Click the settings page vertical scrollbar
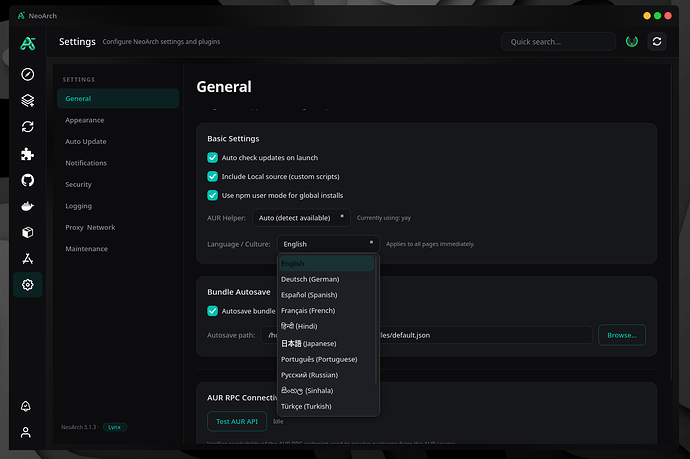 [671, 222]
